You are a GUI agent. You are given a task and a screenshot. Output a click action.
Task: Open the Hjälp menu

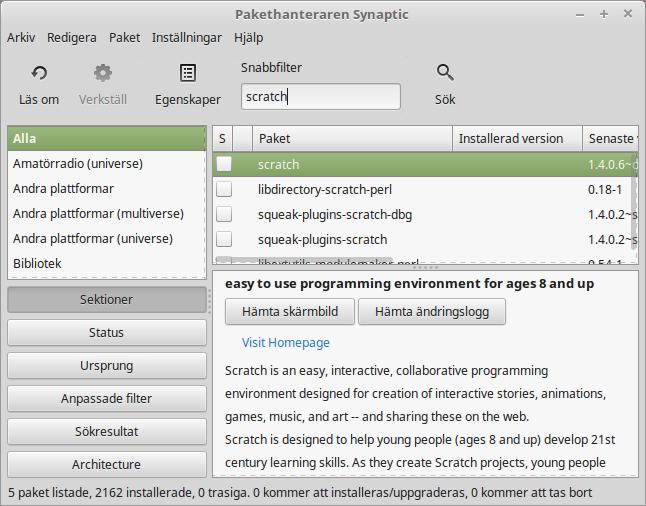(x=248, y=37)
